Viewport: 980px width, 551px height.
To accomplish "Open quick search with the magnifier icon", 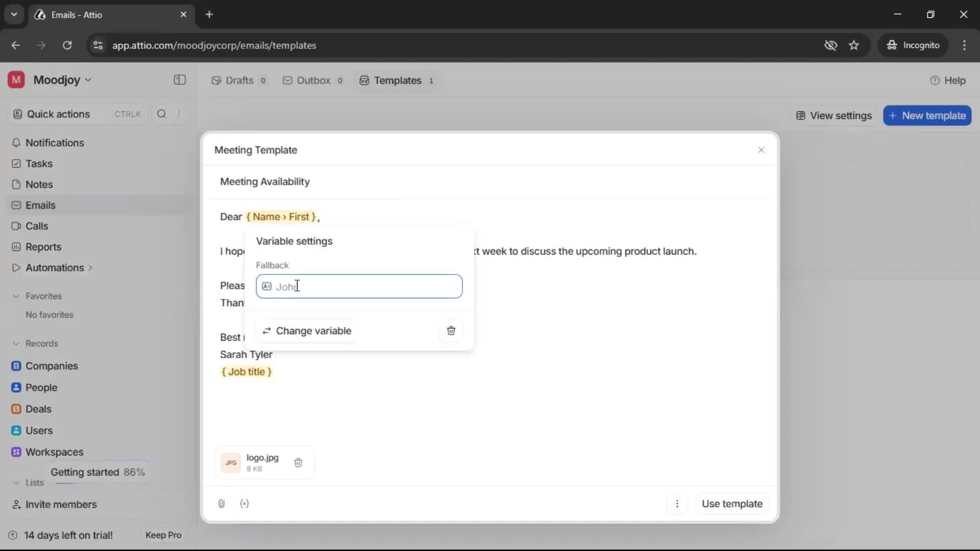I will [162, 114].
